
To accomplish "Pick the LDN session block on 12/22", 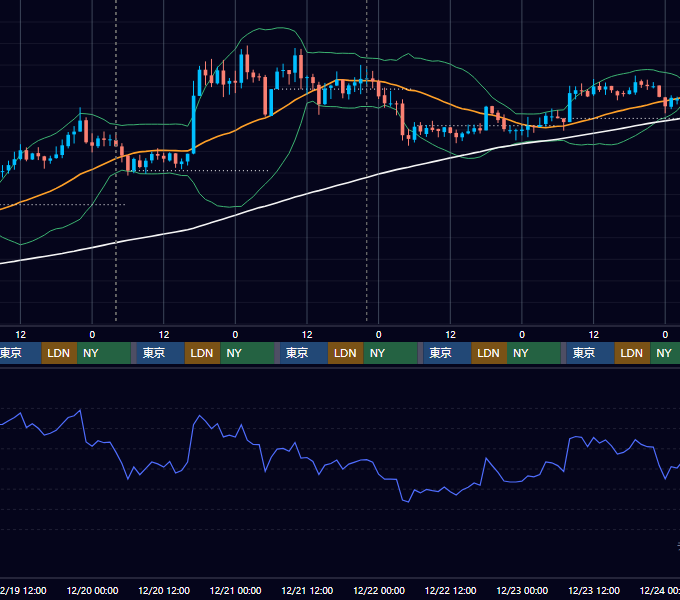I will coord(489,353).
